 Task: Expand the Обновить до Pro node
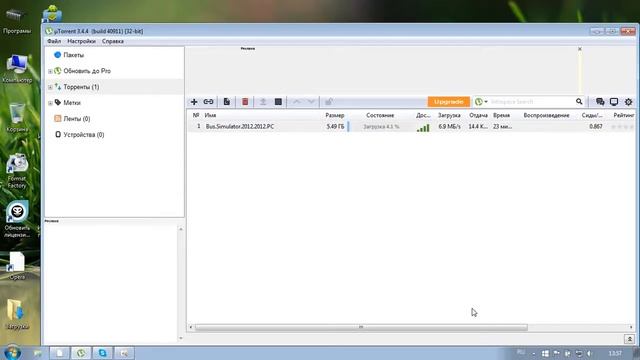[50, 71]
